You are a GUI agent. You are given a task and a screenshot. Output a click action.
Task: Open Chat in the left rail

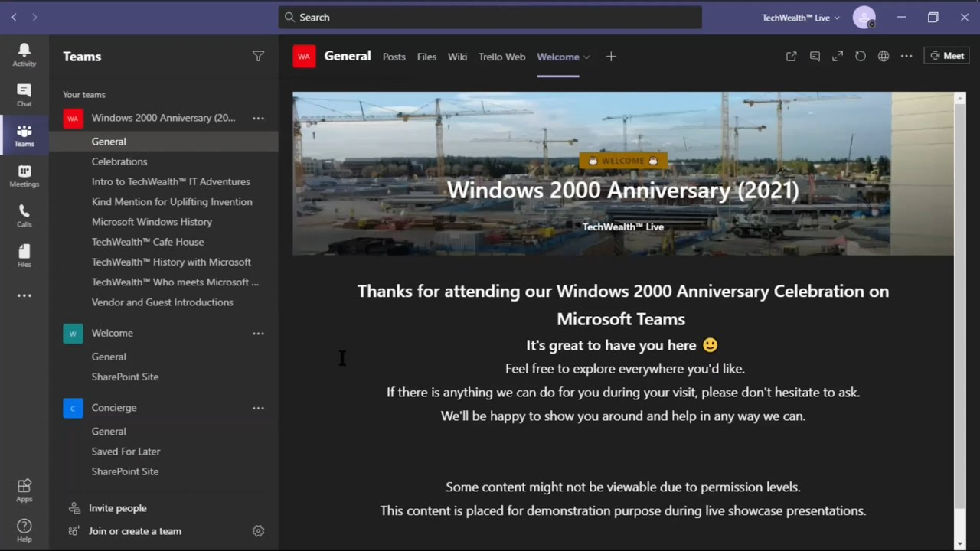[24, 95]
